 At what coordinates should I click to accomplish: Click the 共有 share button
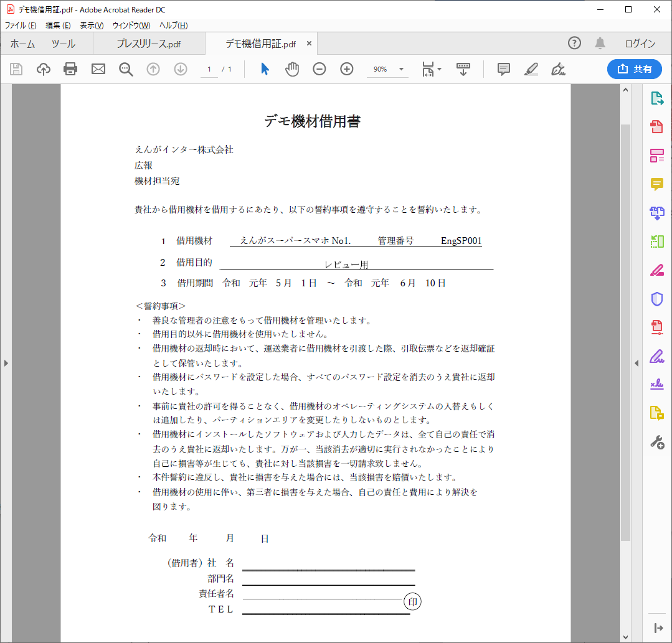[634, 69]
